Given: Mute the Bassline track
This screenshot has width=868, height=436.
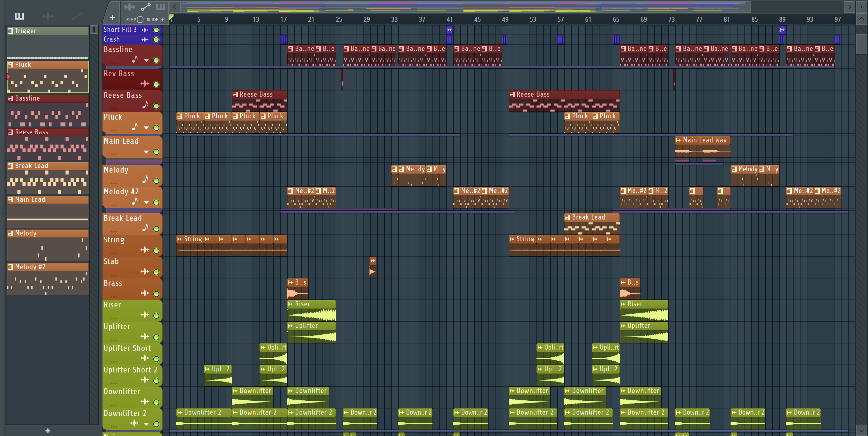Looking at the screenshot, I should (x=156, y=60).
